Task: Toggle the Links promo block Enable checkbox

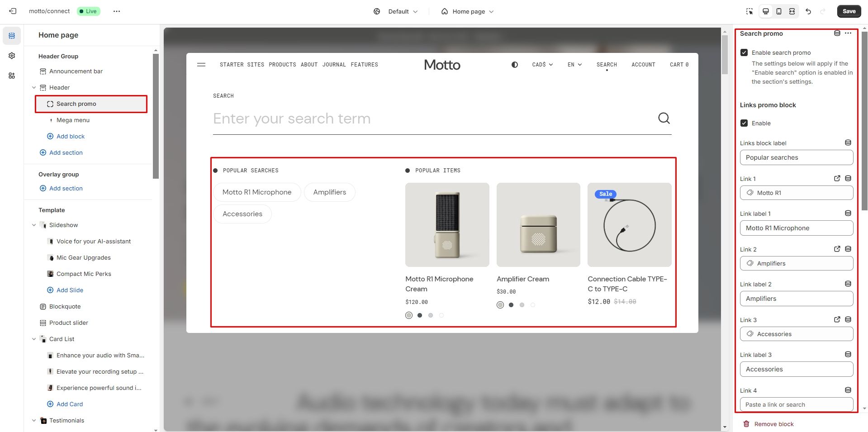Action: (x=744, y=123)
